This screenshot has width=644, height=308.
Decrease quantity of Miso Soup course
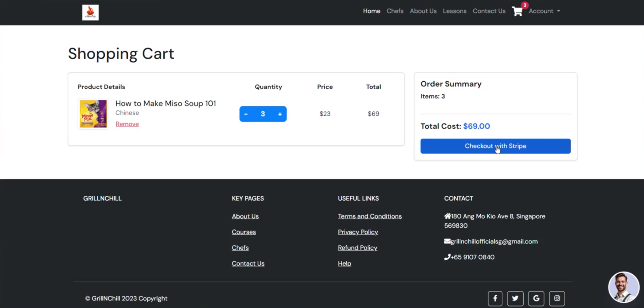(246, 114)
